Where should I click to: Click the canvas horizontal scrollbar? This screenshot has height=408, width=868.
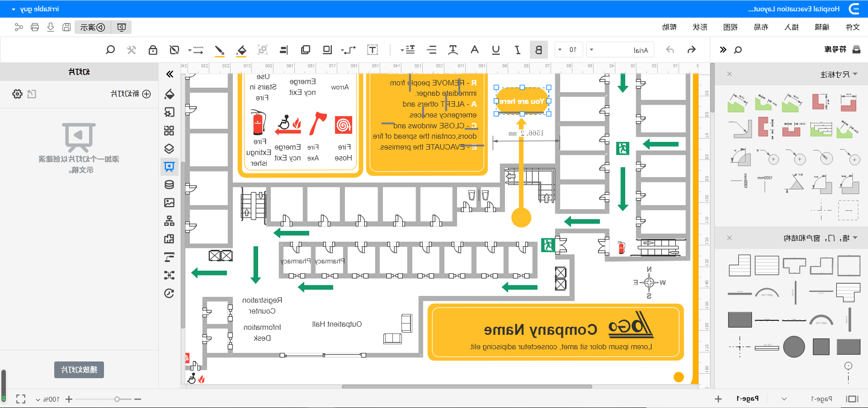467,387
